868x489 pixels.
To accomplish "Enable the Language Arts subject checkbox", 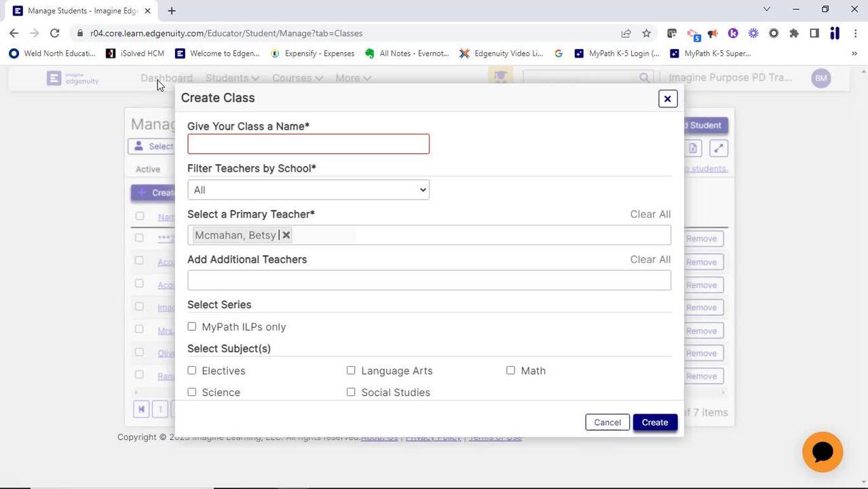I will click(x=351, y=370).
